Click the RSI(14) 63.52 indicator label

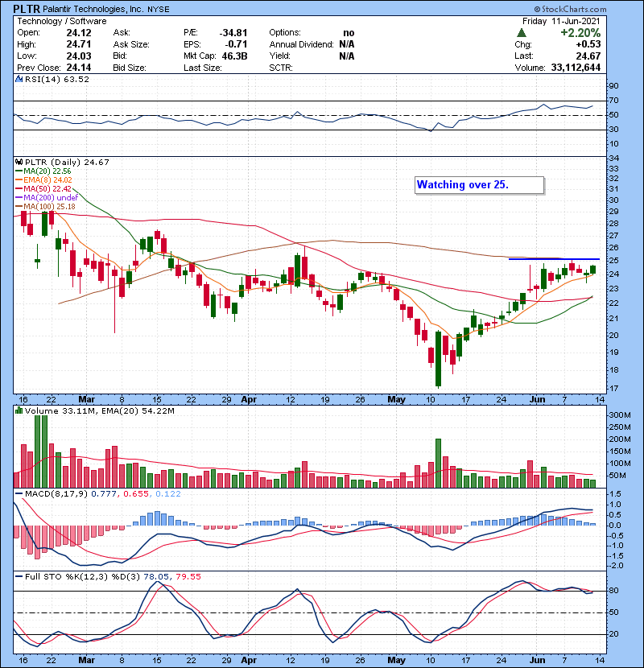point(57,79)
